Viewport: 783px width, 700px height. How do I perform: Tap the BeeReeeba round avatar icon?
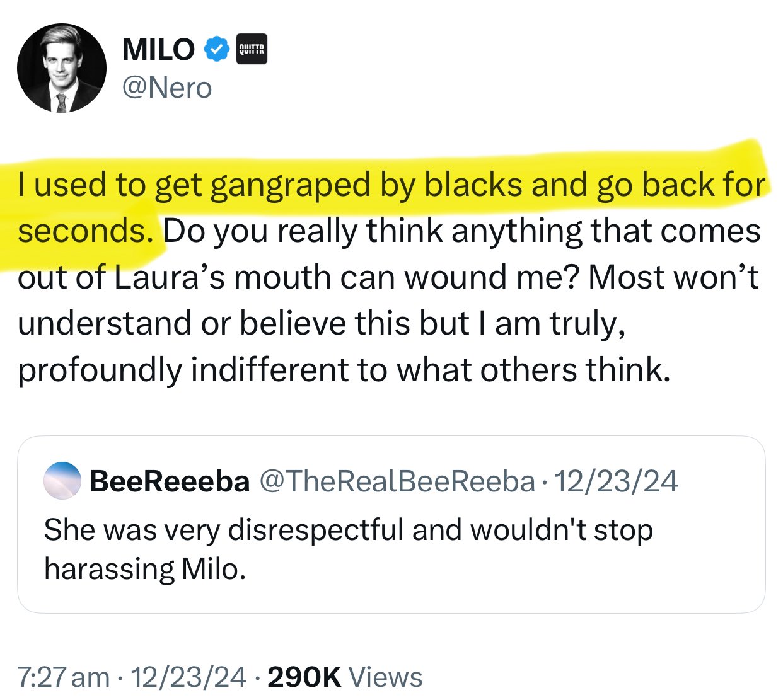click(62, 481)
